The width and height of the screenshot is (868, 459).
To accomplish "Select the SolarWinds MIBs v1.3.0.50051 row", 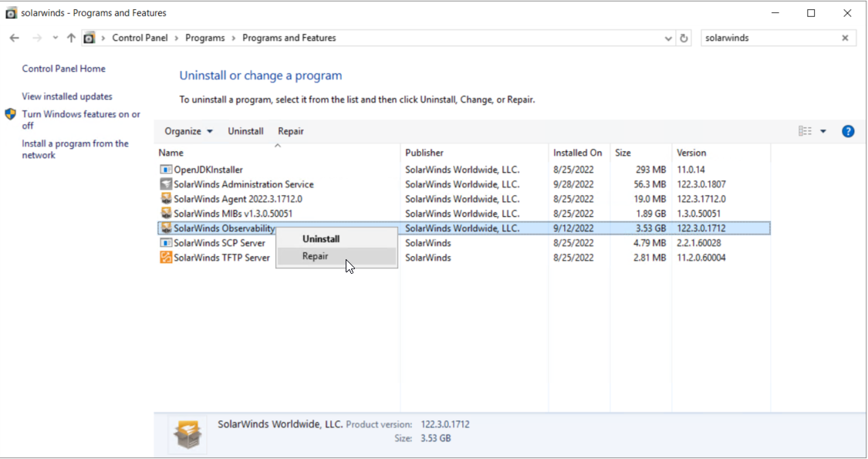I will coord(233,214).
